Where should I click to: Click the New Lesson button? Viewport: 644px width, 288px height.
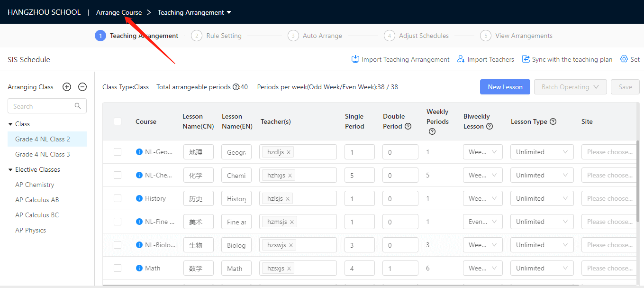pyautogui.click(x=505, y=87)
